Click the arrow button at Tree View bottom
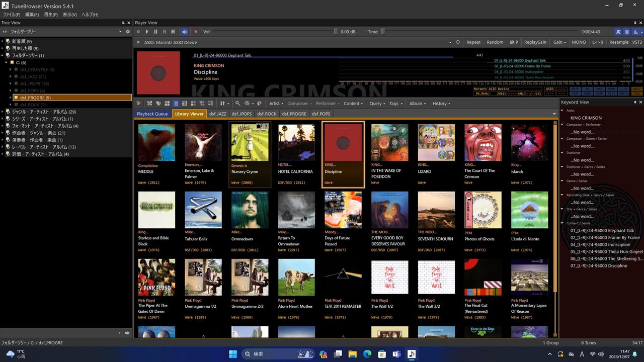Viewport: 644px width, 362px height. tap(127, 333)
